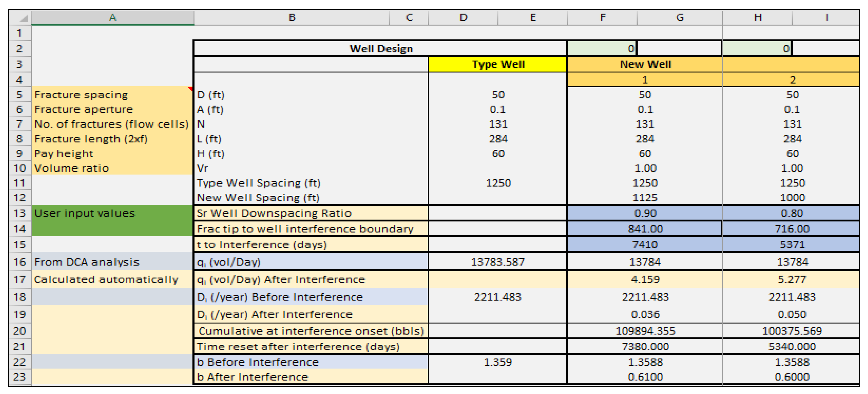
Task: Select column B header
Action: (x=291, y=18)
